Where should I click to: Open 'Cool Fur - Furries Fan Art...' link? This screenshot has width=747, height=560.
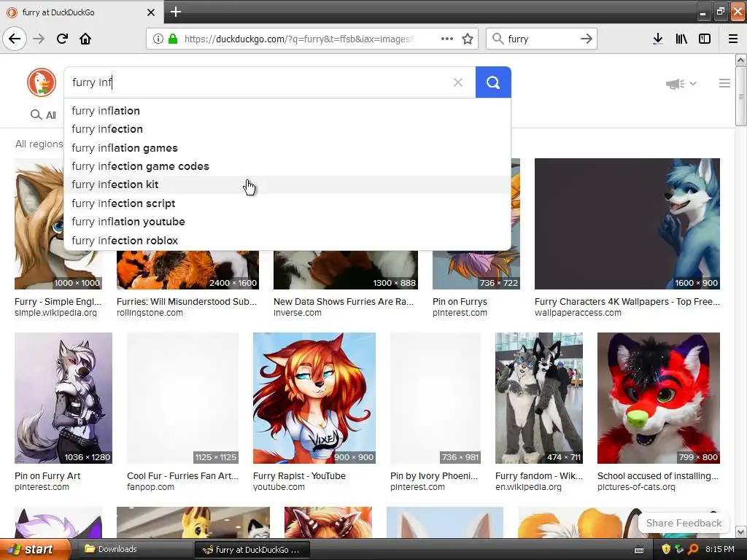[x=182, y=475]
